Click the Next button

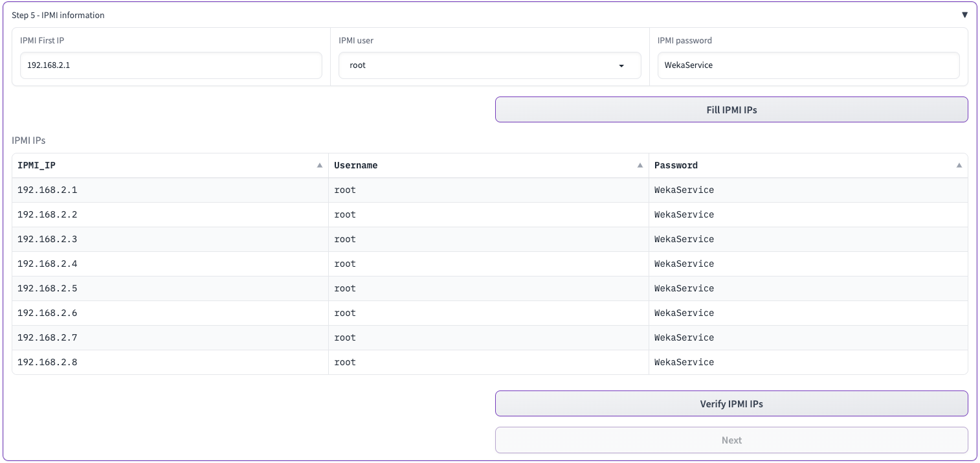[x=731, y=440]
